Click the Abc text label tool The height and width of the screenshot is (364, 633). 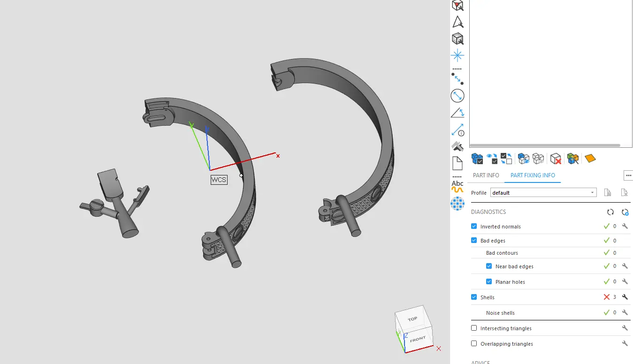458,183
